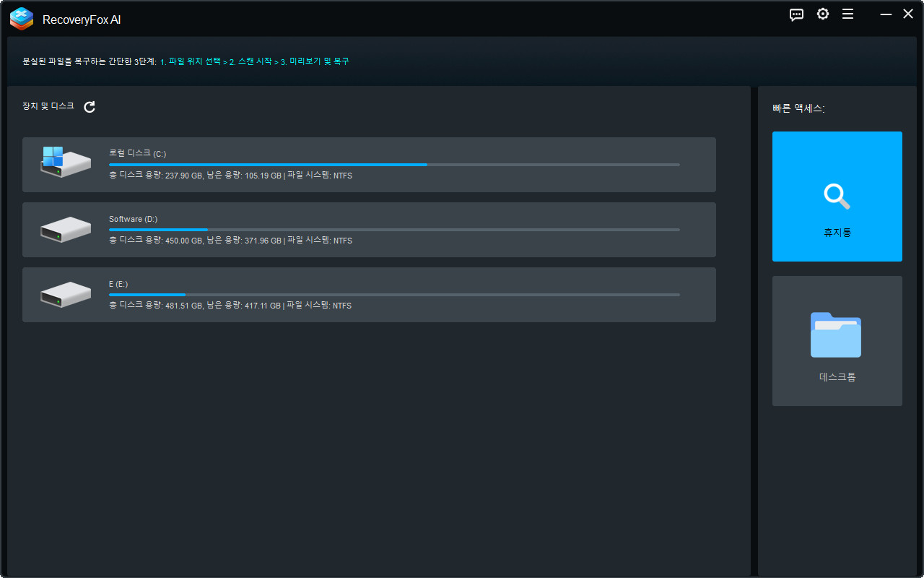Image resolution: width=924 pixels, height=578 pixels.
Task: Click the Software (D:) drive icon
Action: click(x=65, y=229)
